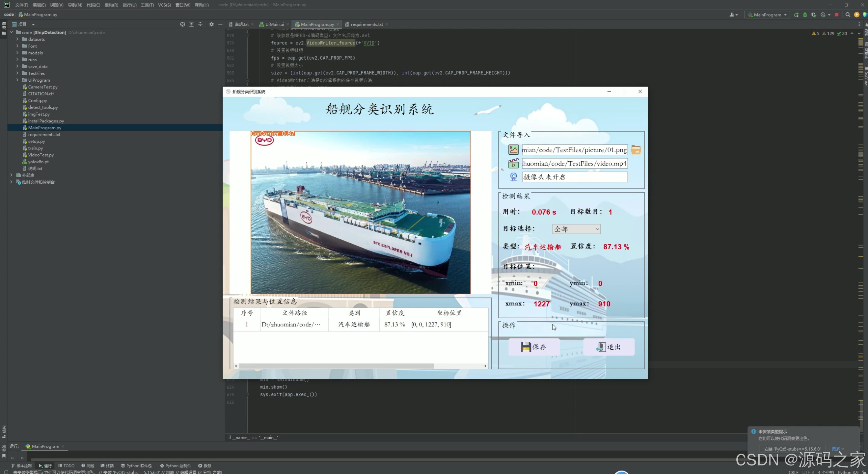Click the picture path input field
The width and height of the screenshot is (868, 474).
575,150
